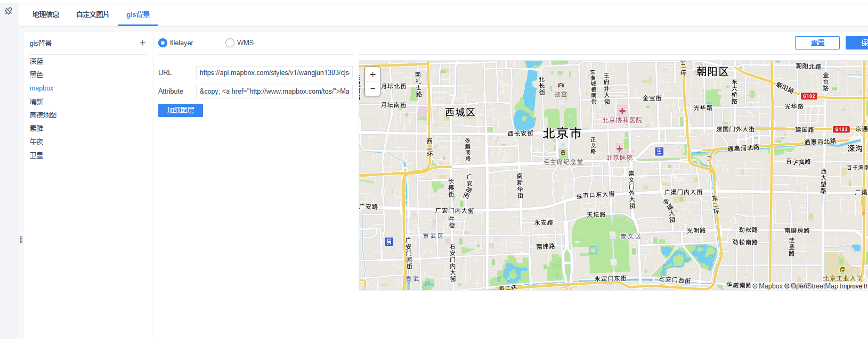
Task: Click the 北京协和医院 hospital cross icon
Action: tap(622, 111)
